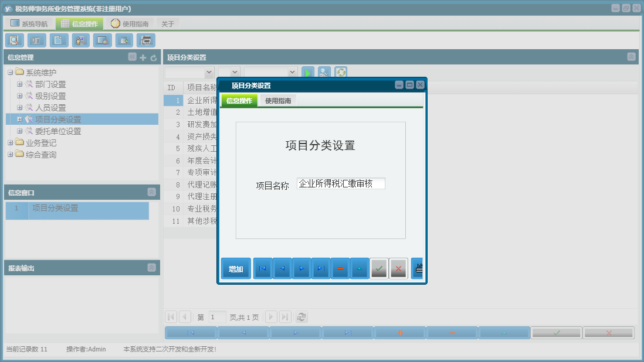The height and width of the screenshot is (362, 644).
Task: Click pagination last-page button
Action: click(285, 317)
